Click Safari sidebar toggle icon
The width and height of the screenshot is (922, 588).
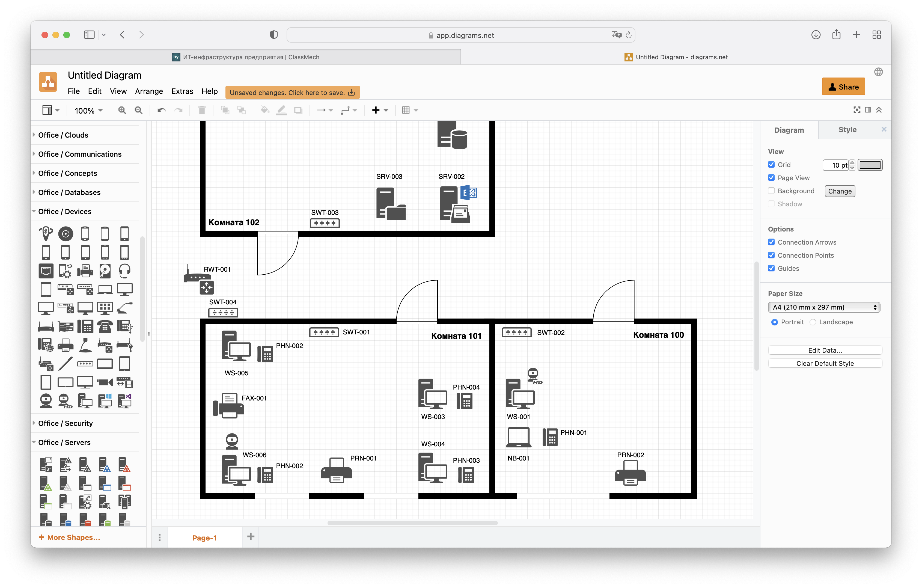(89, 35)
